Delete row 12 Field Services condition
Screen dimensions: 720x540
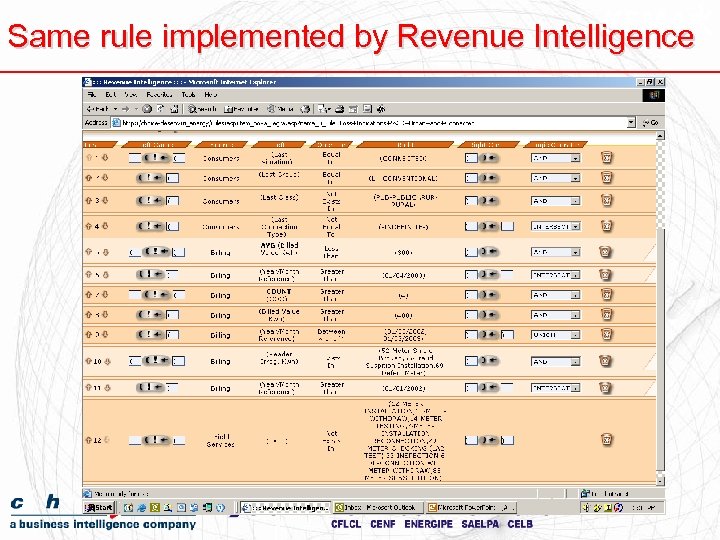point(606,439)
